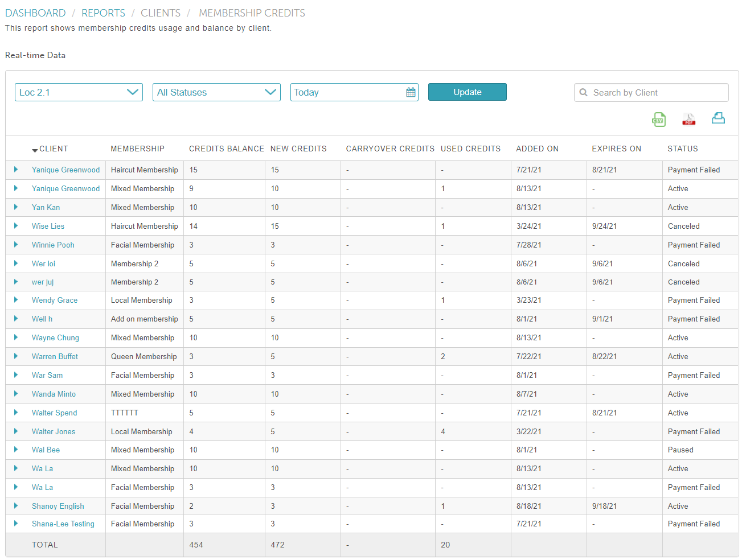Viewport: 742px width, 560px height.
Task: Open Wanda Minto client link
Action: [x=54, y=394]
